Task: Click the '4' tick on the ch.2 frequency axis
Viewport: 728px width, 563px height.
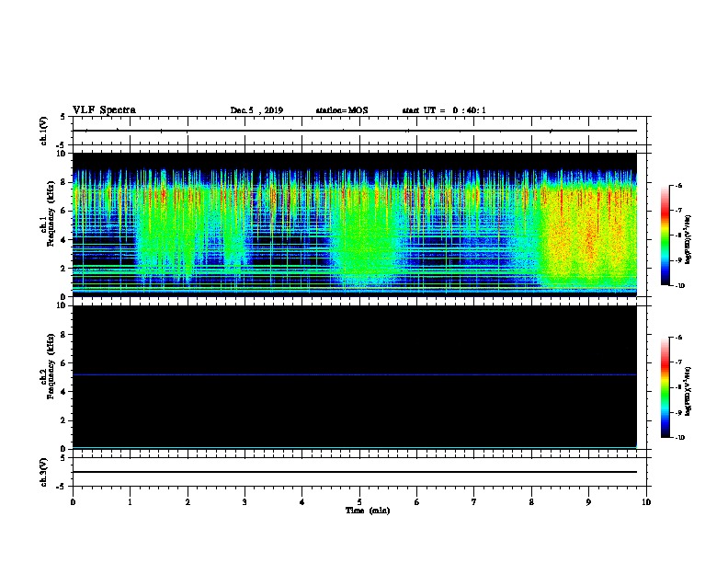Action: pos(64,392)
